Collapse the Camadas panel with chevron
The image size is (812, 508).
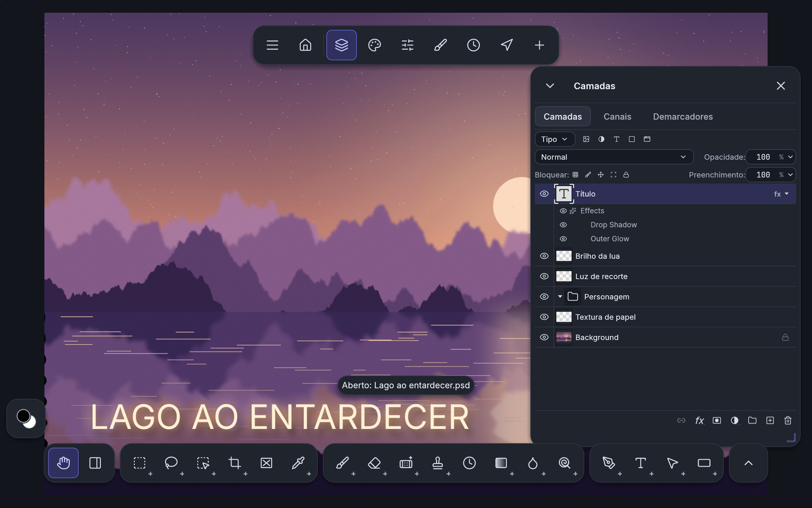pyautogui.click(x=550, y=86)
